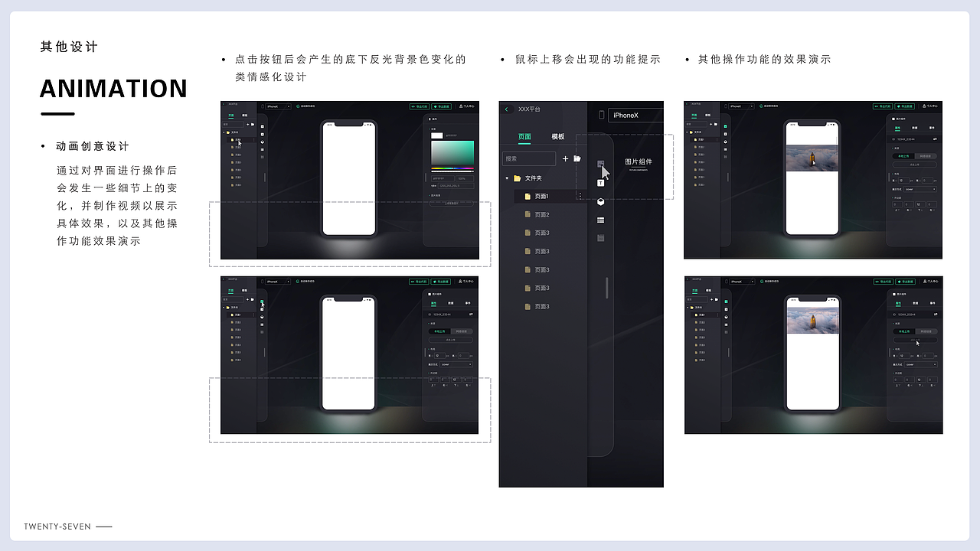
Task: Select the T text component icon
Action: coord(601,182)
